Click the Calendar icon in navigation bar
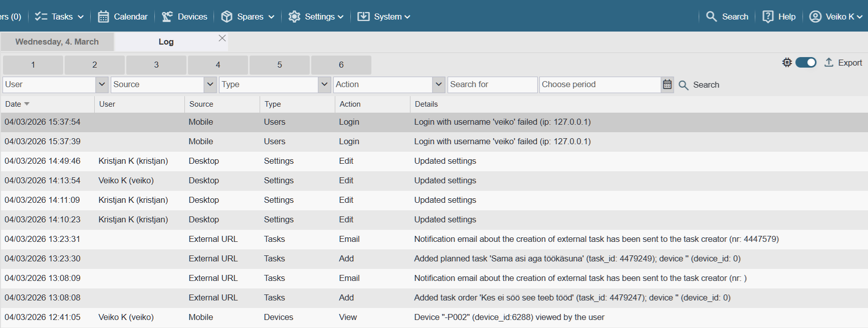This screenshot has height=328, width=868. (103, 17)
